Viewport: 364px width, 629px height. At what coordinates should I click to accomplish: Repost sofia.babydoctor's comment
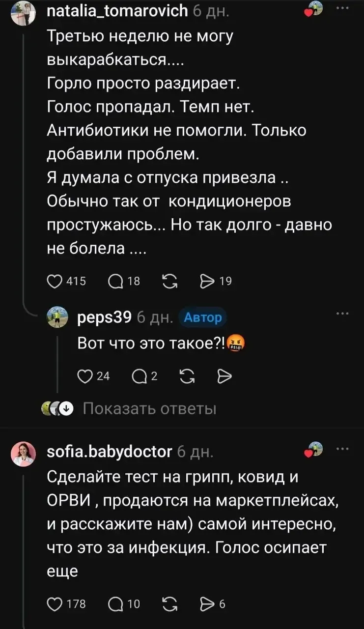(169, 604)
